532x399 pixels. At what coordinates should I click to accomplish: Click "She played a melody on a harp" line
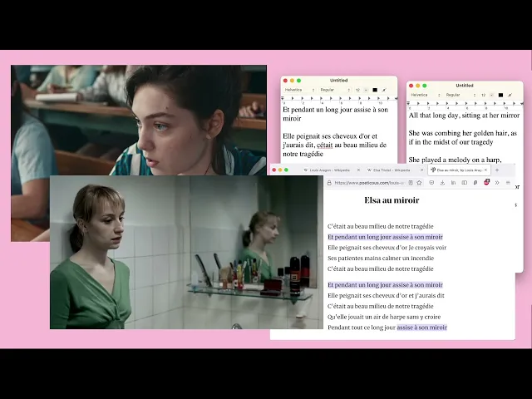click(455, 160)
